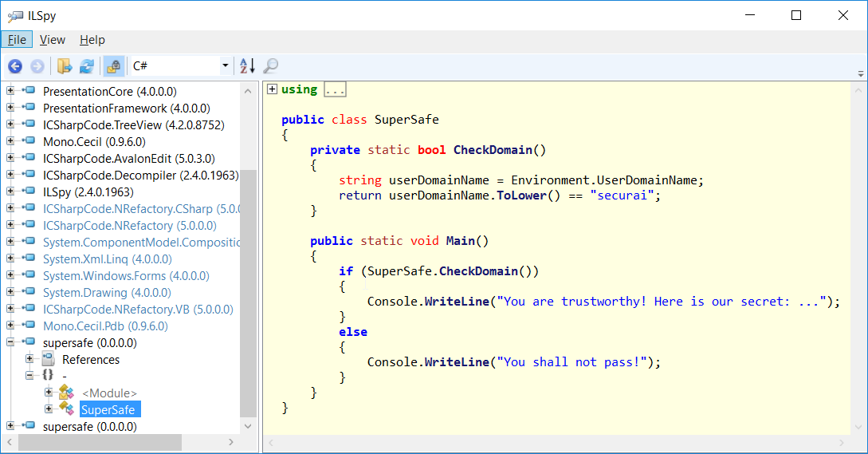Click "You shall not pass!" string
Screen dimensions: 868x454
pos(571,362)
